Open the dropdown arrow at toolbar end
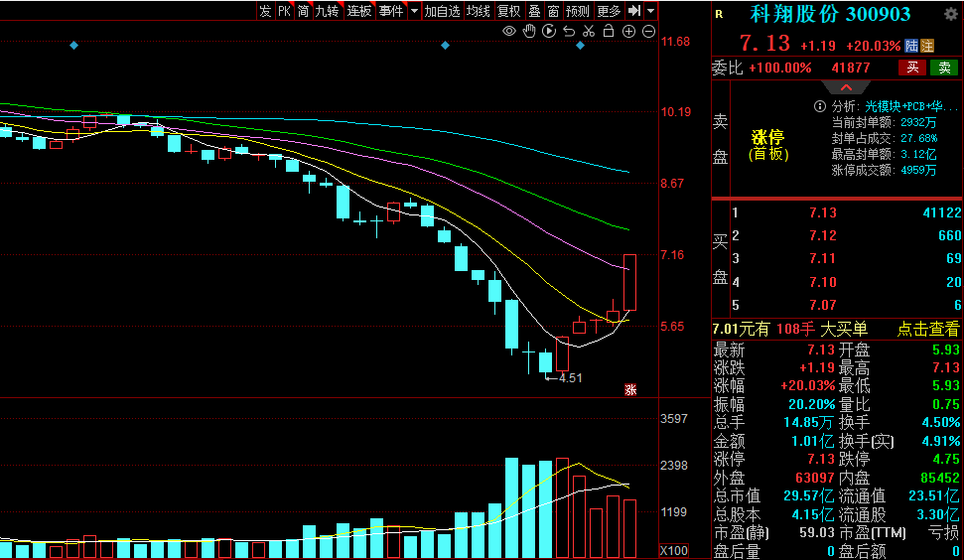Image resolution: width=964 pixels, height=560 pixels. (651, 11)
